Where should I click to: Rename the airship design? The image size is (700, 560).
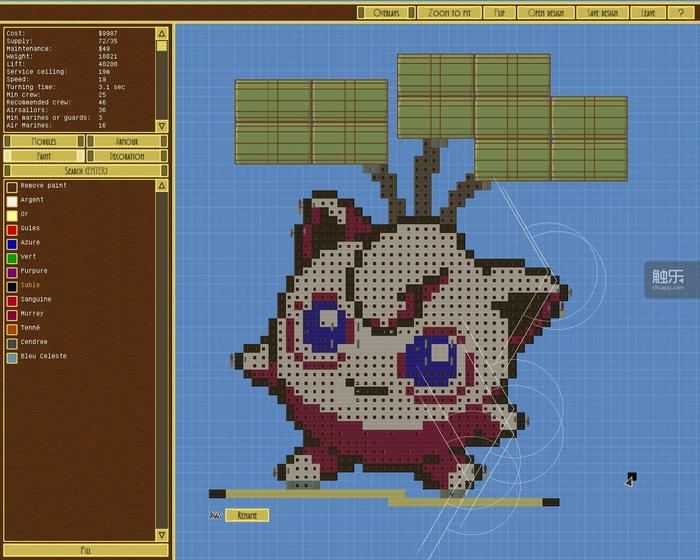pos(247,515)
